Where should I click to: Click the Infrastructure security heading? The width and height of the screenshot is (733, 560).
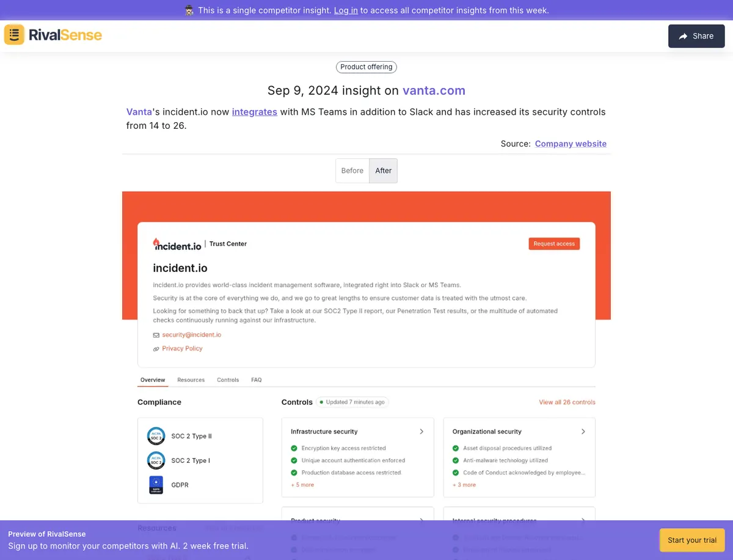pyautogui.click(x=324, y=431)
